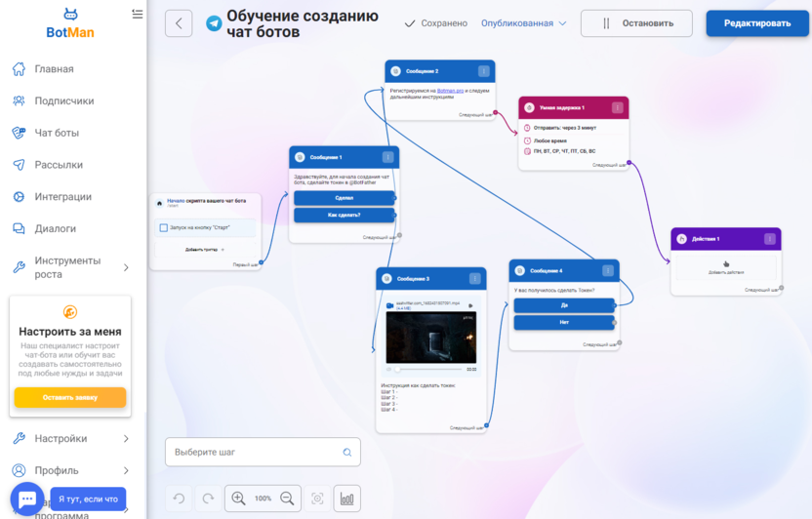
Task: Check the 'Запуск на кнопку Старт' checkbox
Action: (x=163, y=228)
